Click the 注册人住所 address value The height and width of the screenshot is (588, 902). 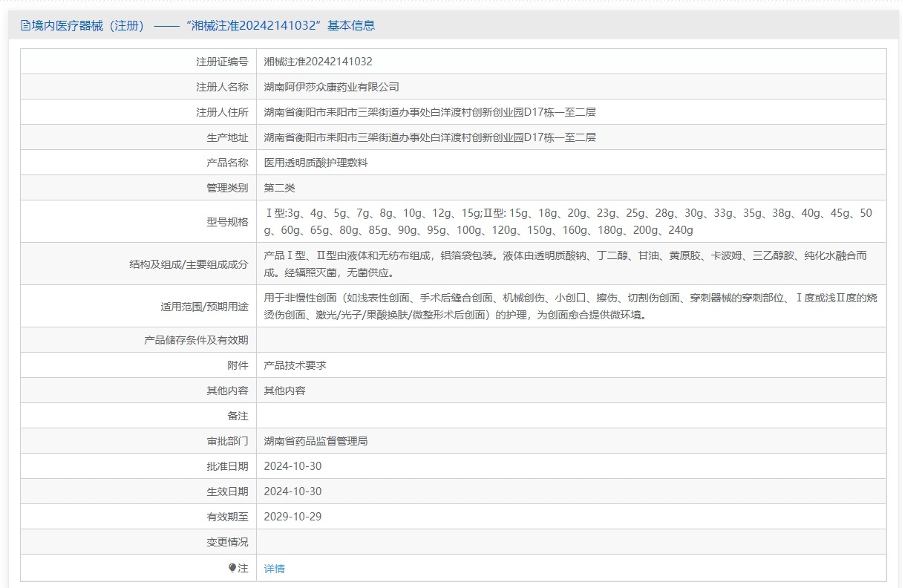click(431, 112)
